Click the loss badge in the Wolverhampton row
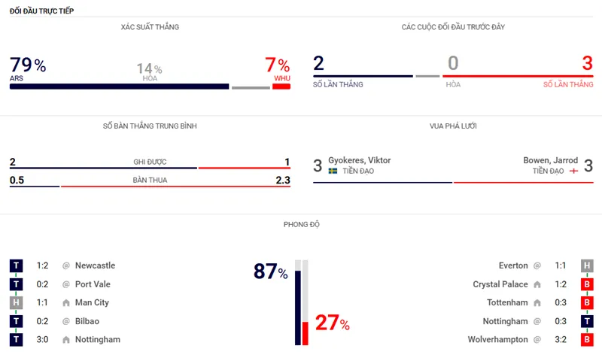 point(586,340)
